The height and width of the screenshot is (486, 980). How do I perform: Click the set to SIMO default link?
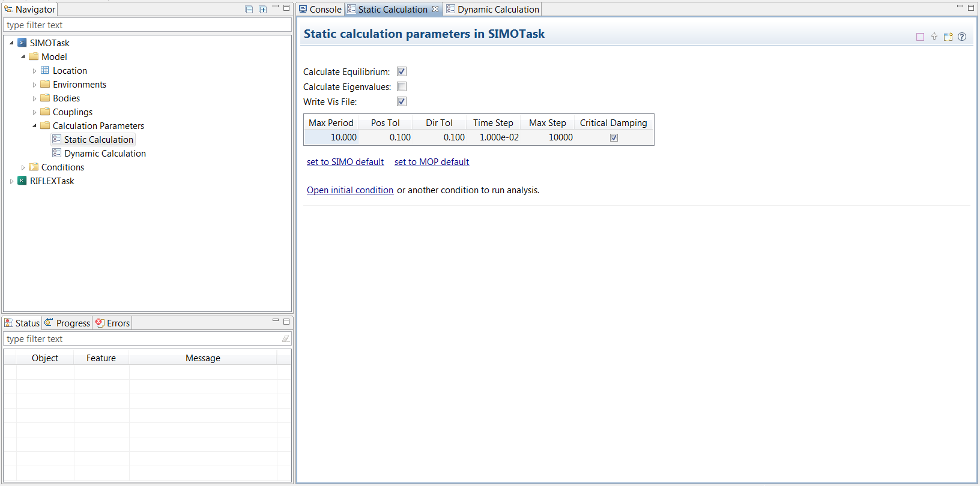click(345, 162)
